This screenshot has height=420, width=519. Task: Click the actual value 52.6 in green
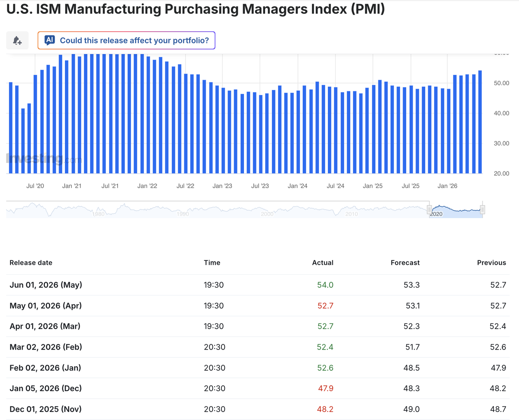(x=326, y=368)
